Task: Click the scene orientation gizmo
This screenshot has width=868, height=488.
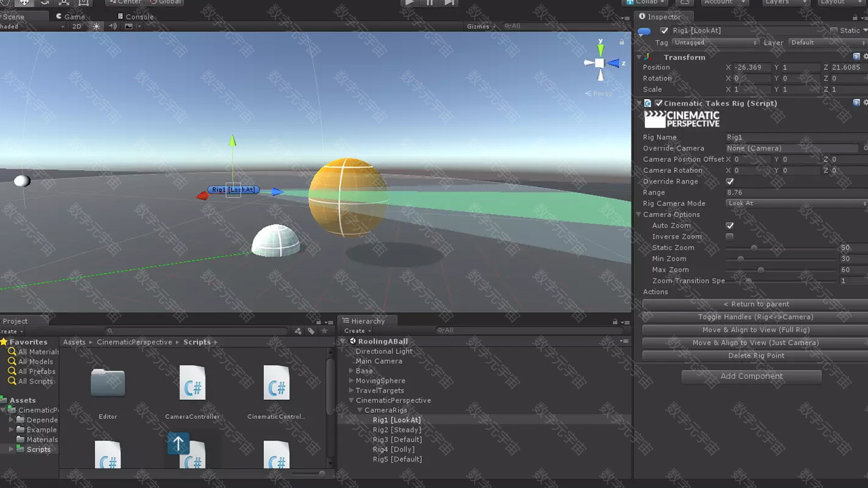Action: [600, 63]
